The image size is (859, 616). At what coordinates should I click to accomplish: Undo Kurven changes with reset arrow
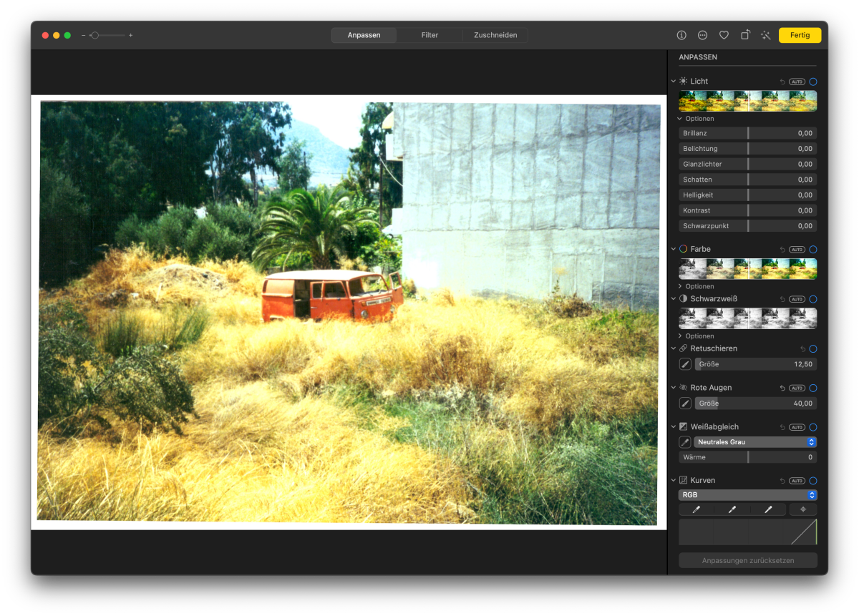point(782,481)
